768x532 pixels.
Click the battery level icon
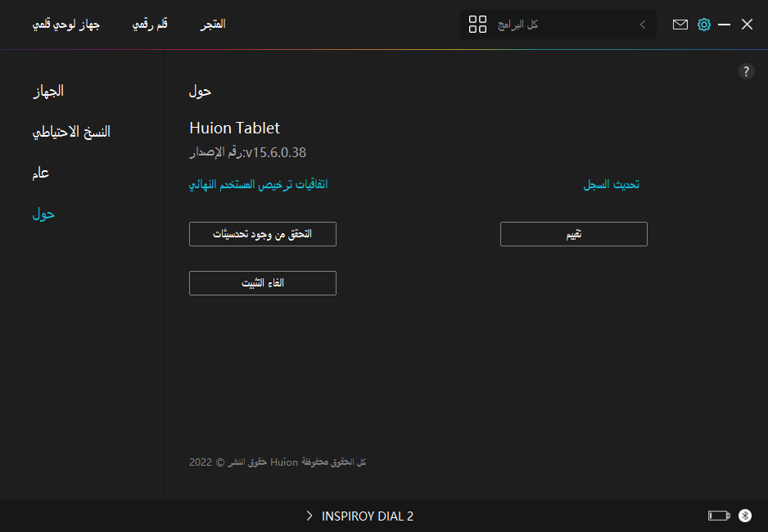(x=718, y=516)
